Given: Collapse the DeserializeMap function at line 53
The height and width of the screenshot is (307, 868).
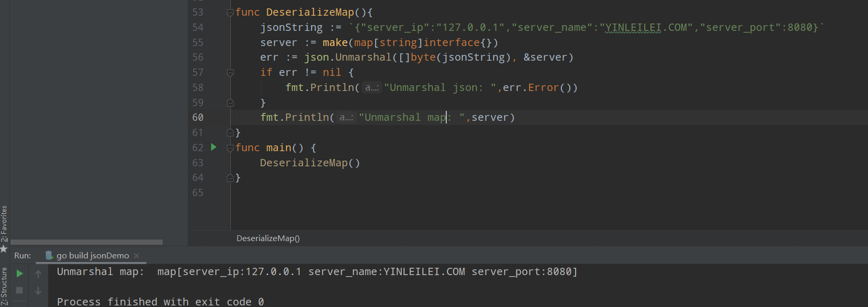Looking at the screenshot, I should pos(230,13).
